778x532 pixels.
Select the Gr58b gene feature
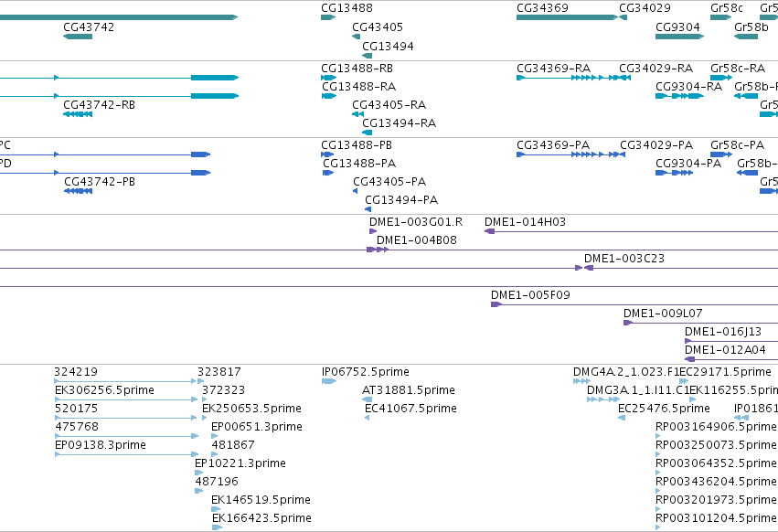pyautogui.click(x=746, y=37)
